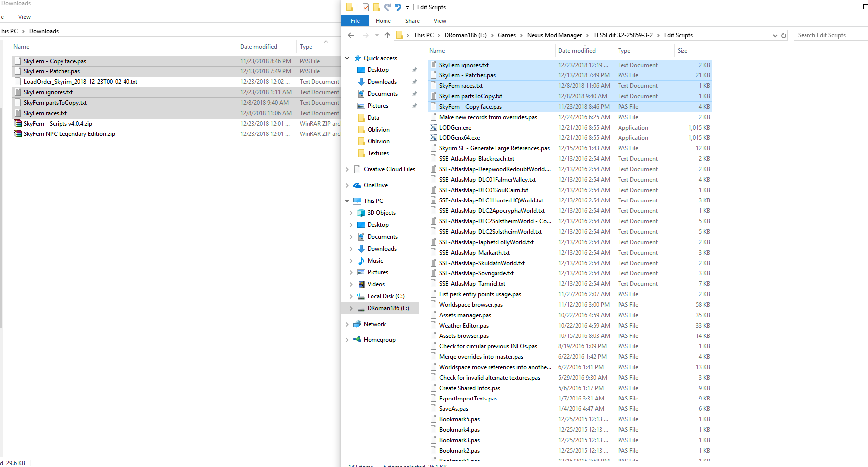
Task: Expand the Homegroup node
Action: click(347, 340)
